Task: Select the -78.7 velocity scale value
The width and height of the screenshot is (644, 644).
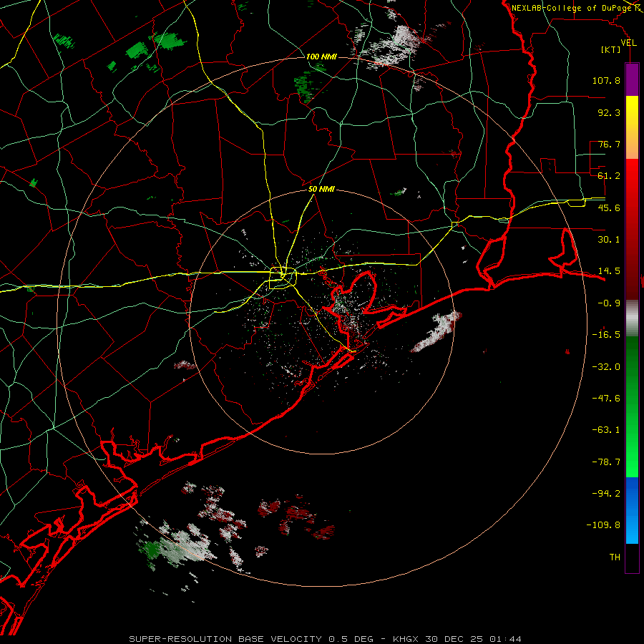Action: 606,462
